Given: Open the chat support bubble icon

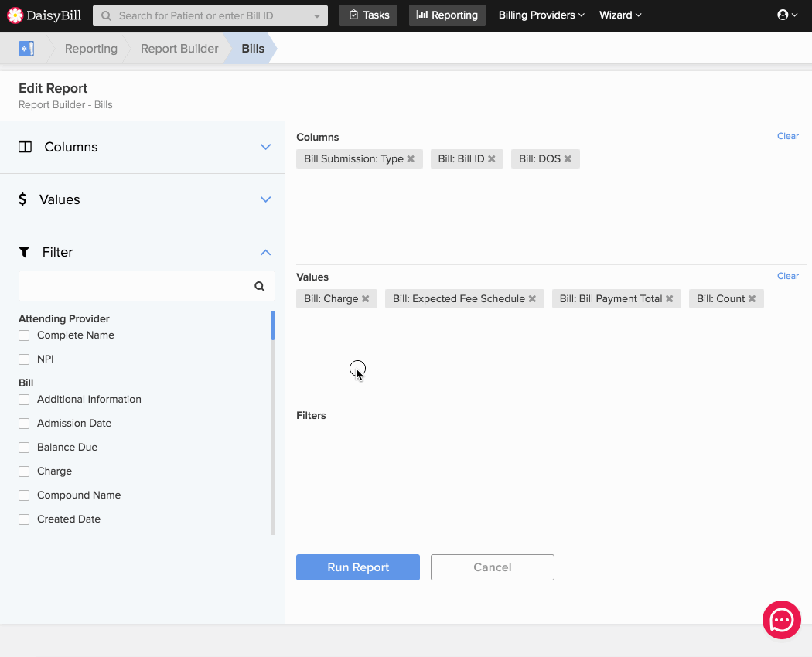Looking at the screenshot, I should point(781,619).
